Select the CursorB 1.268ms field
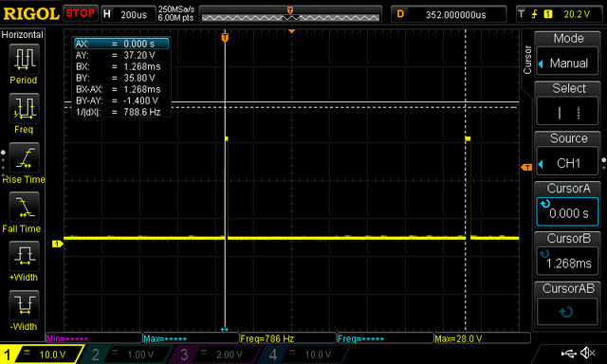 [567, 263]
